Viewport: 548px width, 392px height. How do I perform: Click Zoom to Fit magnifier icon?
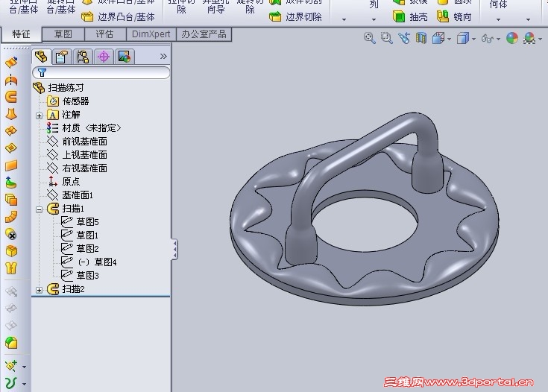point(369,38)
